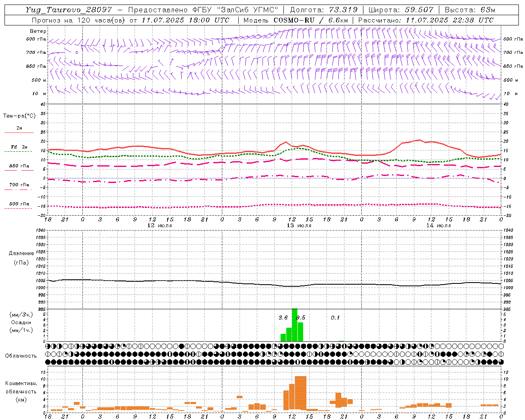Click the tallest orange convective cloud bar
This screenshot has height=420, width=525.
point(301,393)
